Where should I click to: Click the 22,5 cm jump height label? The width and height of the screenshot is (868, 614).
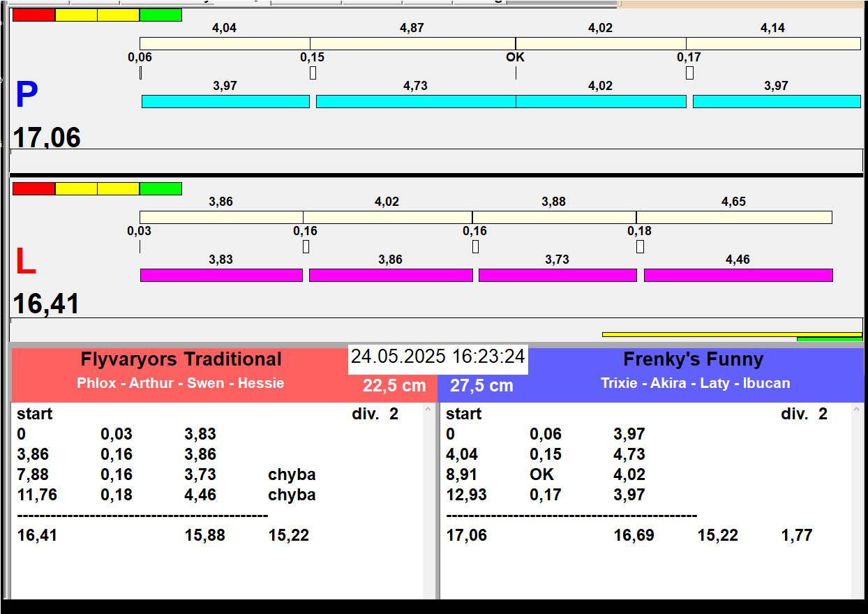[394, 386]
